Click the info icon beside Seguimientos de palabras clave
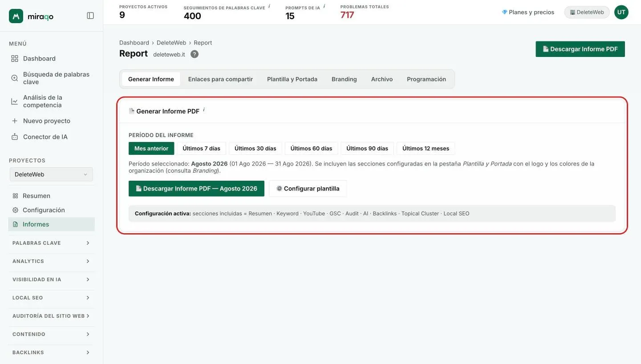 coord(269,6)
